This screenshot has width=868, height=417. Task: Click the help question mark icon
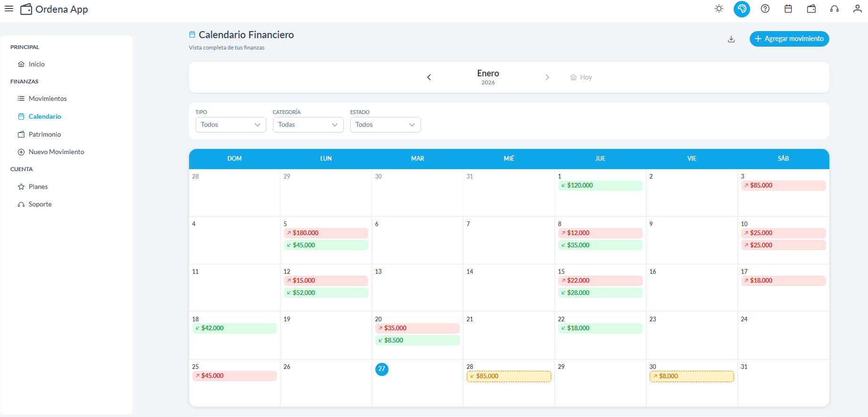(x=765, y=8)
